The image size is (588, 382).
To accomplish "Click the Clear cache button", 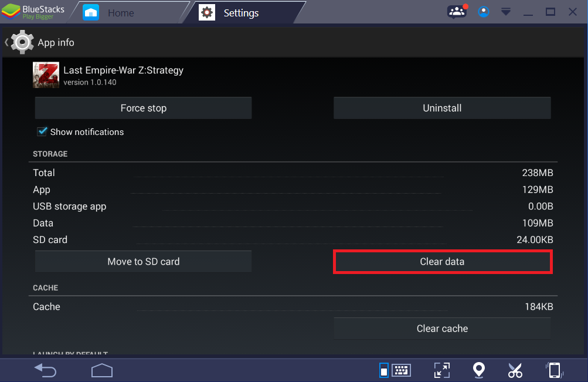I will tap(442, 329).
